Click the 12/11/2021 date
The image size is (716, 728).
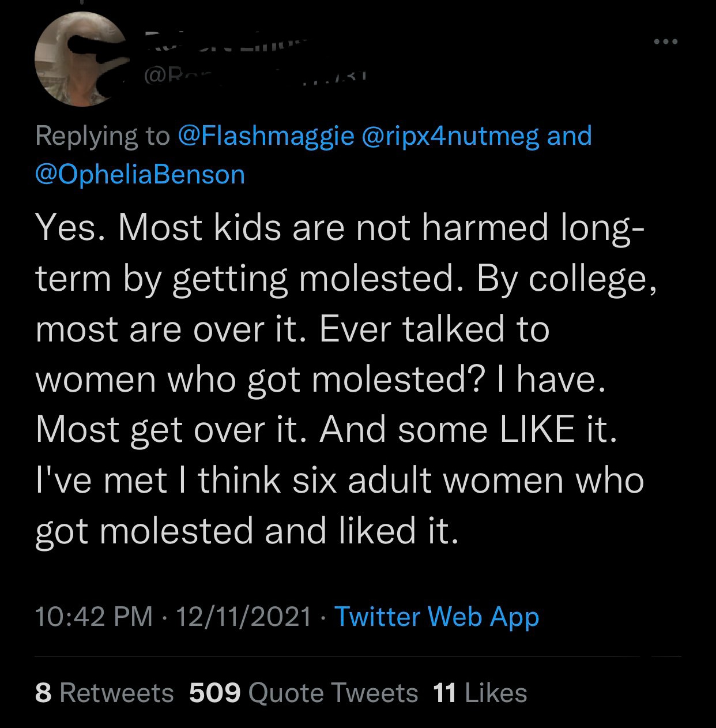[243, 616]
